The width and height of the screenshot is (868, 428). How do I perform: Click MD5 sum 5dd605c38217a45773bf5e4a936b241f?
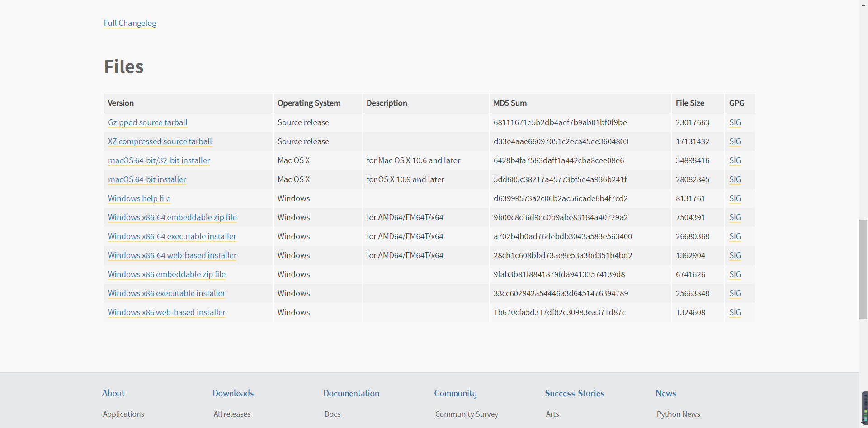coord(560,179)
